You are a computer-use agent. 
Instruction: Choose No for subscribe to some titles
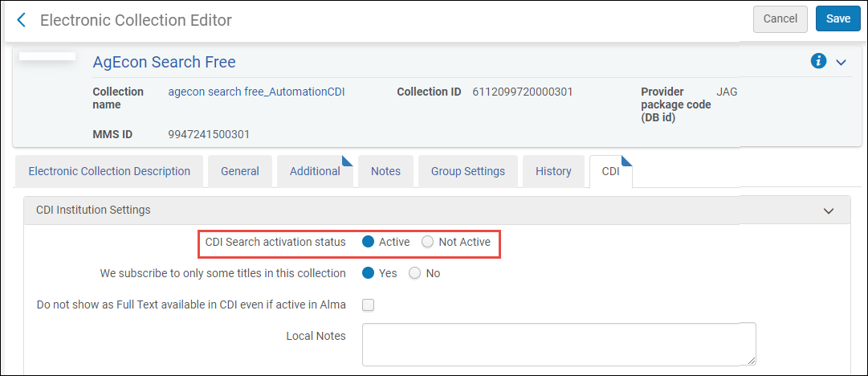point(415,273)
